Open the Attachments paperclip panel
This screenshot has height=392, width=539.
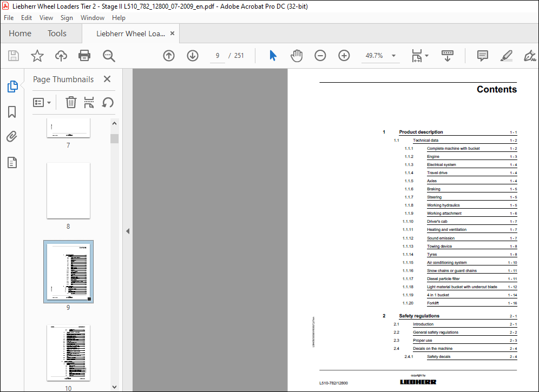coord(12,137)
